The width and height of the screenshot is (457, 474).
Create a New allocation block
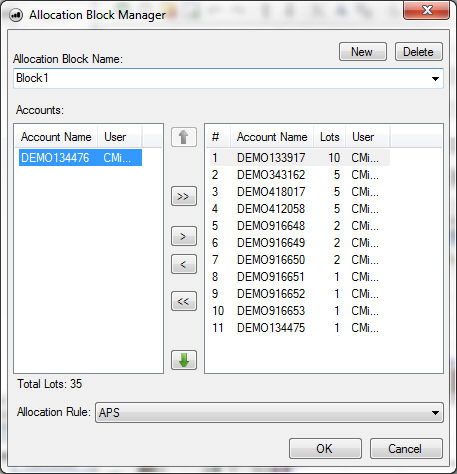363,52
